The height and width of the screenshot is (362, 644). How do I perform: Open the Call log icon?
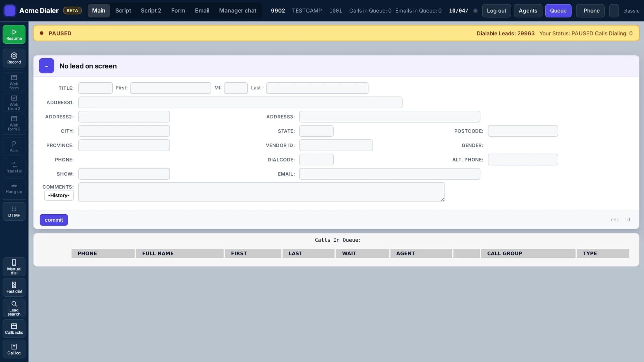(x=14, y=349)
